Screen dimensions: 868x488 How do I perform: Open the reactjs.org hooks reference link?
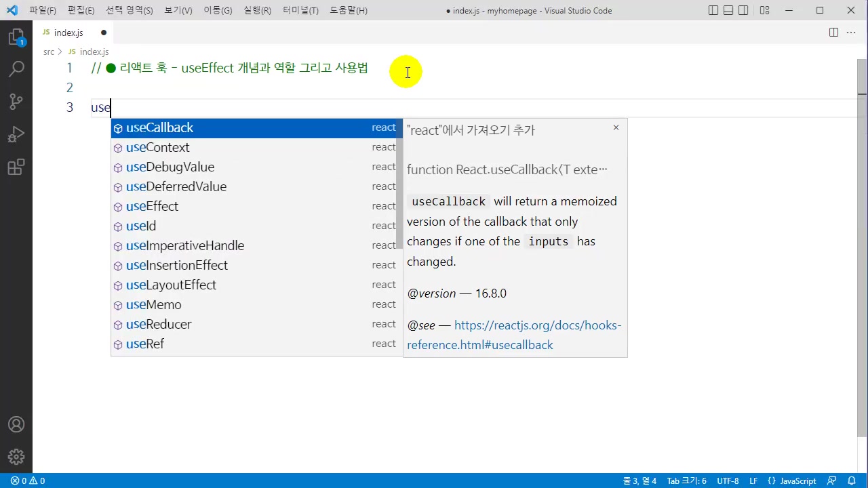coord(514,335)
